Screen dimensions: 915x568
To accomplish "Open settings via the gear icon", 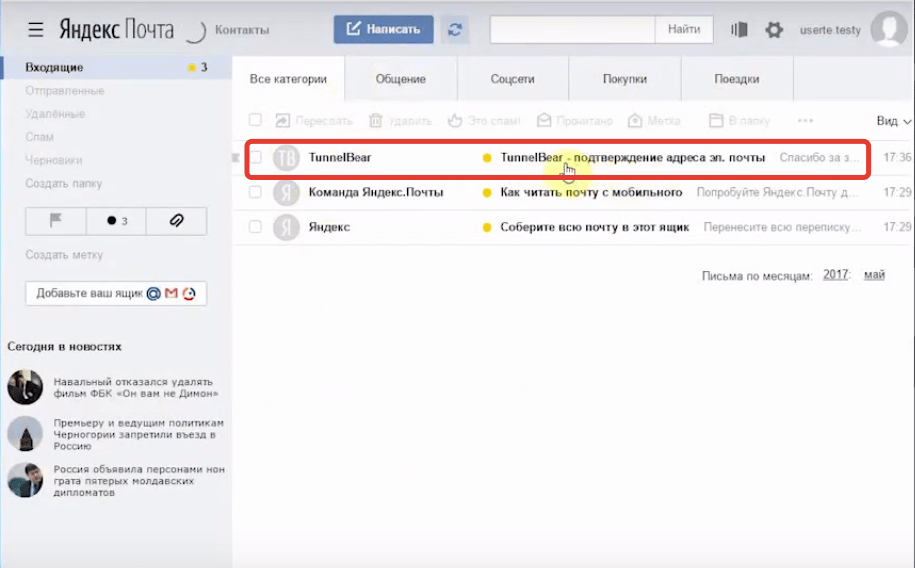I will coord(773,30).
